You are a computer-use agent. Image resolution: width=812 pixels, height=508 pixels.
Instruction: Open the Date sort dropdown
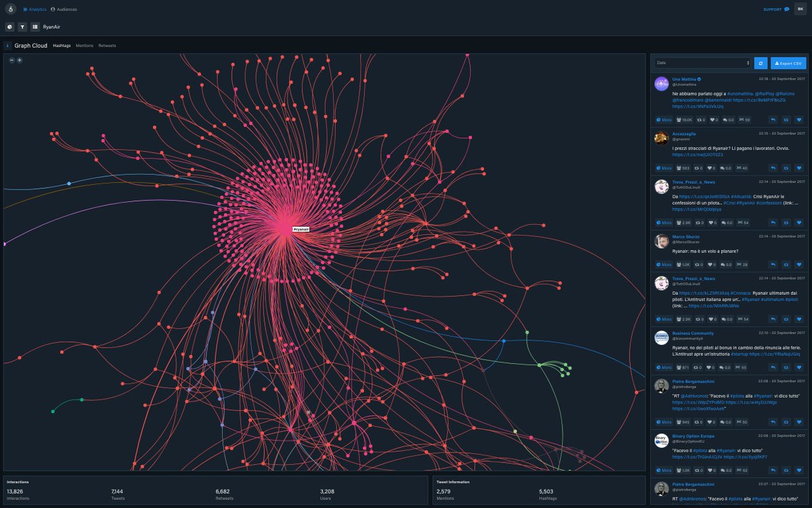pos(702,63)
